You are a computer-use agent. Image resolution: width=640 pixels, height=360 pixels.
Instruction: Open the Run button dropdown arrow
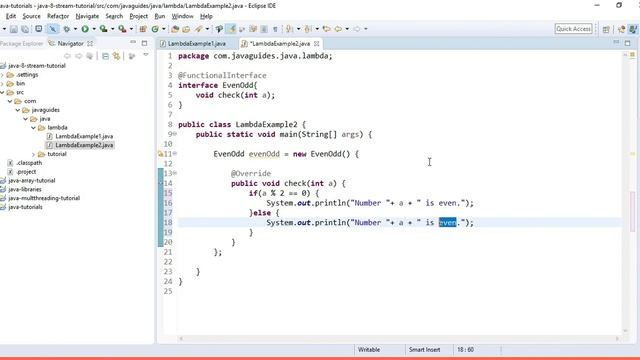click(x=93, y=29)
